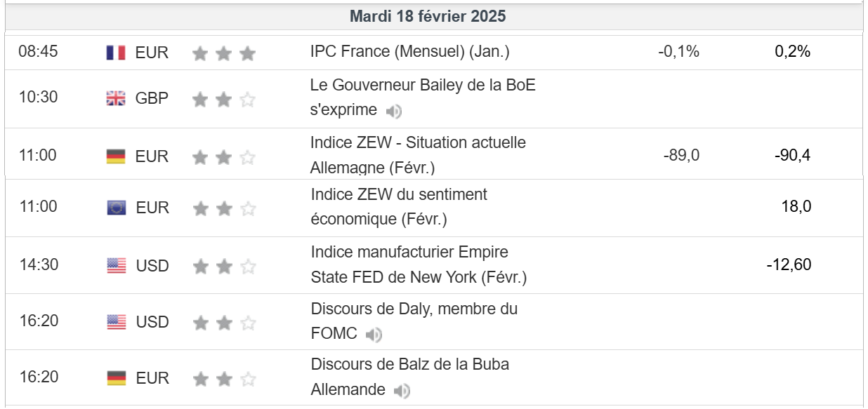Click the Mardi 18 février 2025 date header
This screenshot has width=868, height=409.
point(428,17)
